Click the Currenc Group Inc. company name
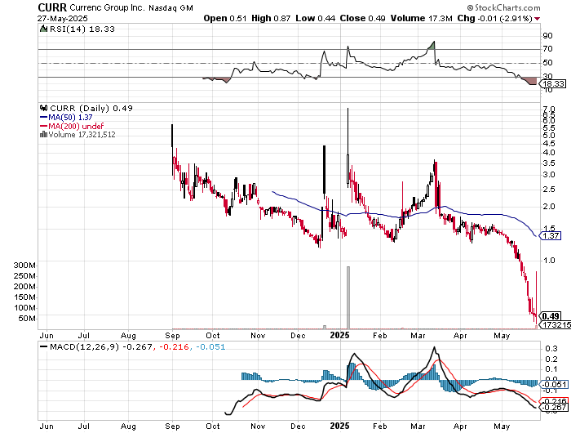571x433 pixels. click(x=107, y=8)
